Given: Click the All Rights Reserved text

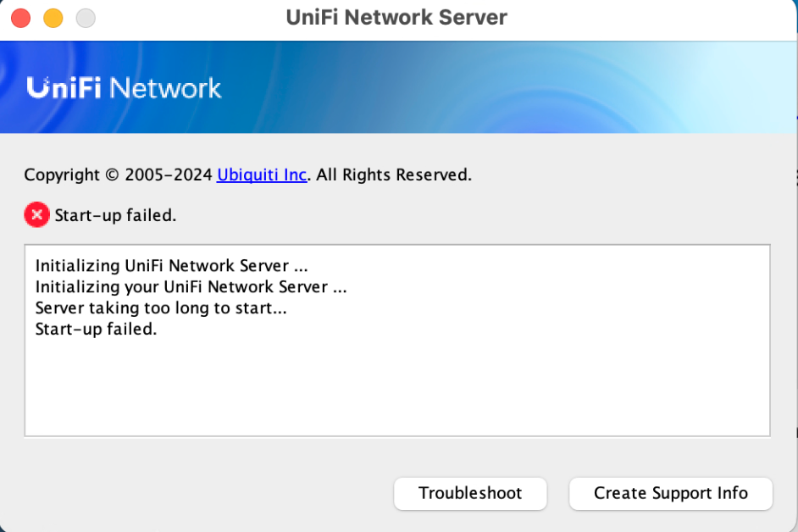Looking at the screenshot, I should click(394, 175).
